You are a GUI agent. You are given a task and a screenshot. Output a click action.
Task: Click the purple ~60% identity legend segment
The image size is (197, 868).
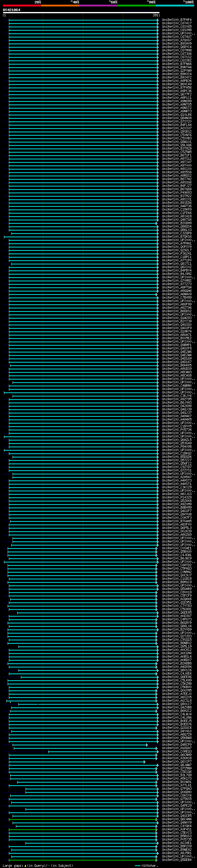pyautogui.click(x=99, y=6)
